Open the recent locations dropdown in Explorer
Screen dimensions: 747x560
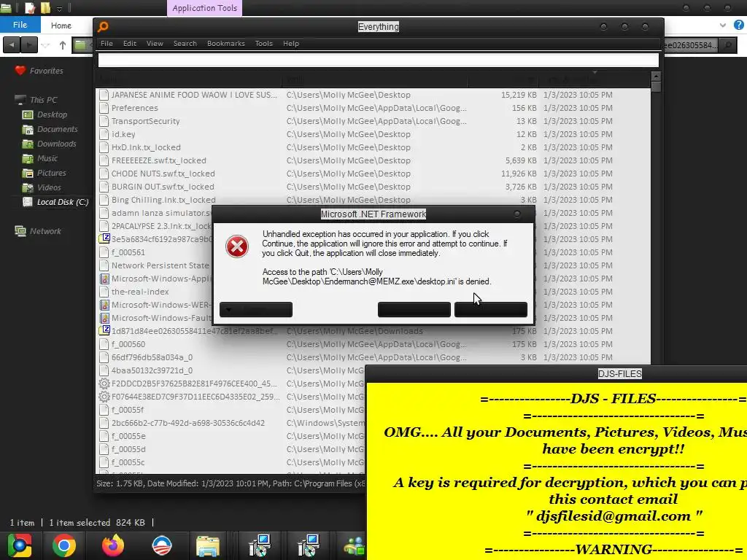tap(45, 45)
